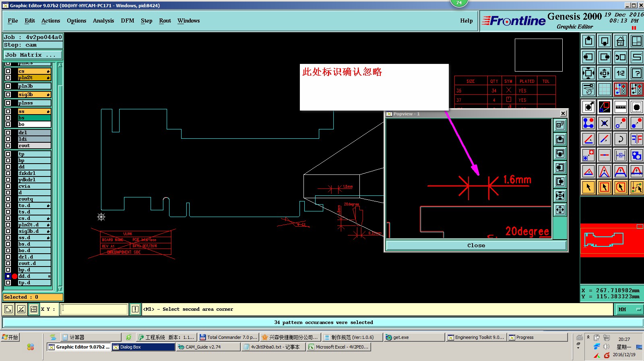
Task: Select the bo white layer row
Action: 34,124
